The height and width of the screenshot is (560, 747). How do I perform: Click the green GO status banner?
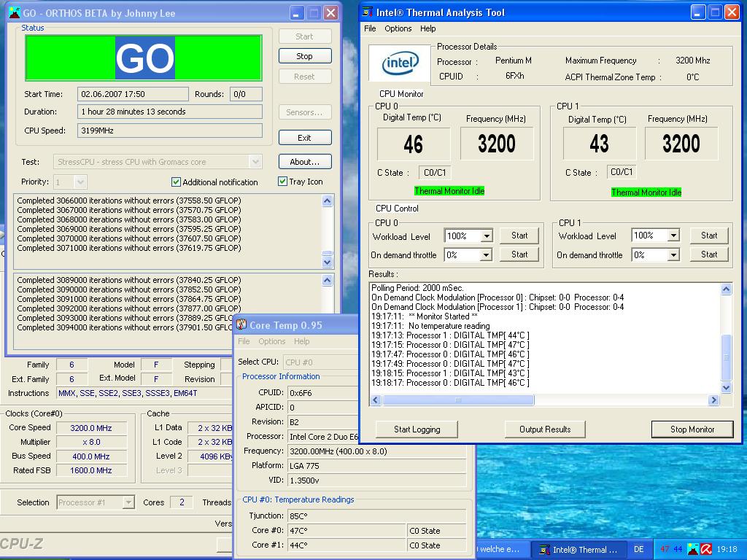click(x=144, y=58)
